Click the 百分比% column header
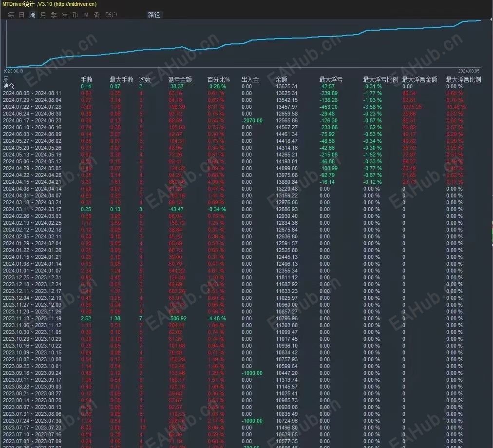 (219, 79)
